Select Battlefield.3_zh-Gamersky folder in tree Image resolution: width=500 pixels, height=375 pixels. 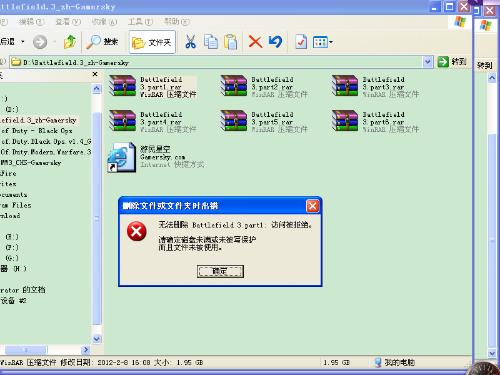pyautogui.click(x=38, y=120)
